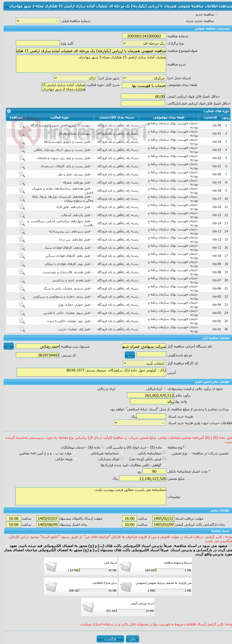Toggle گواهی خالص مطالبات checkbox
232x644 pixels.
[x=164, y=464]
